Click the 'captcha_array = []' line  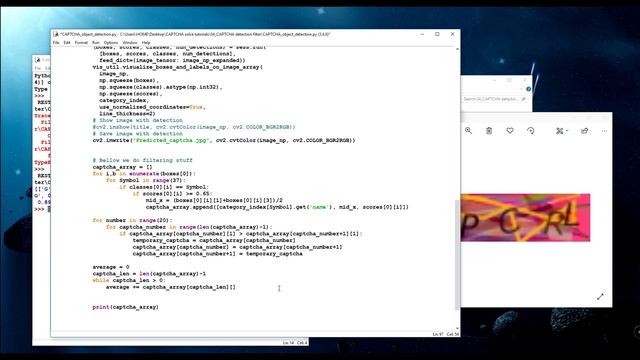(x=122, y=167)
